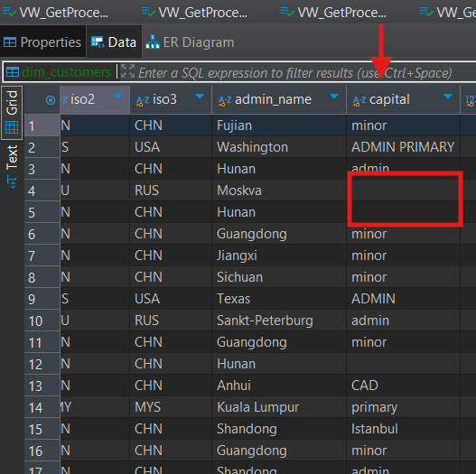Click the Washington cell
This screenshot has height=474, width=476.
pyautogui.click(x=279, y=147)
